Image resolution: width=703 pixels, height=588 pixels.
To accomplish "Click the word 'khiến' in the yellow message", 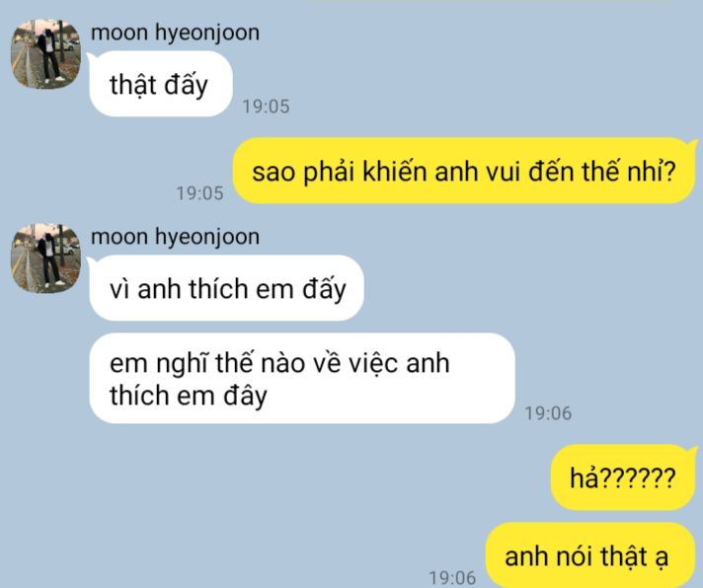I will (x=394, y=172).
